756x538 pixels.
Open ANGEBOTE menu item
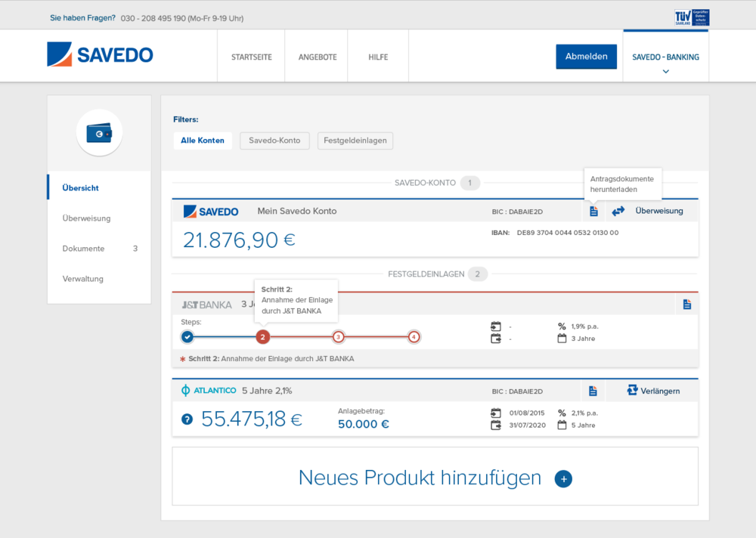pos(318,57)
